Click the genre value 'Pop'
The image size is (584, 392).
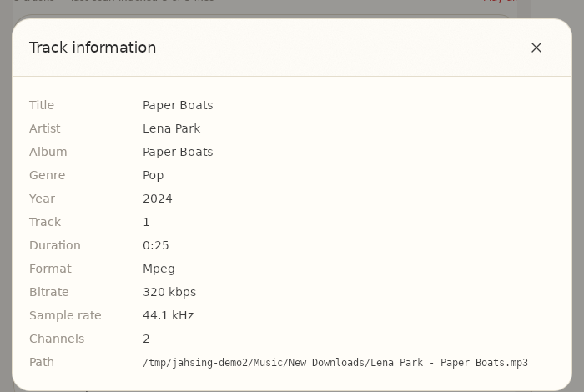point(153,175)
